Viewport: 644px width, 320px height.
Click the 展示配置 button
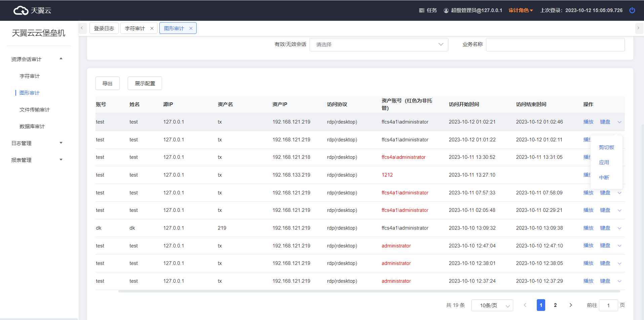coord(145,83)
